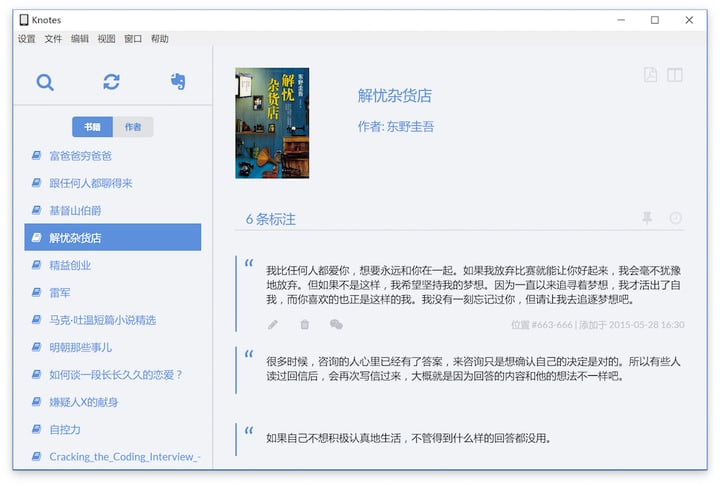Click the 解忧杂货店 book cover thumbnail

[x=272, y=123]
